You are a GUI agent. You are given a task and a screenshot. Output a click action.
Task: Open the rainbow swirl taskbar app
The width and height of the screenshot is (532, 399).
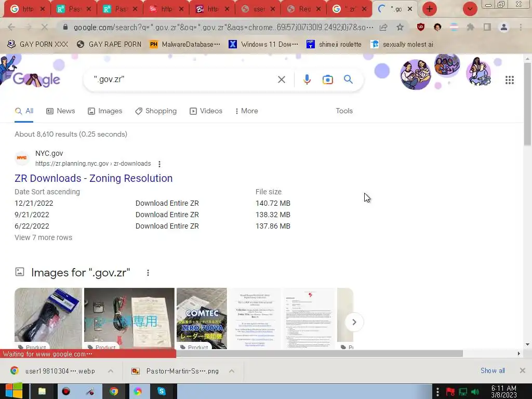tap(137, 391)
